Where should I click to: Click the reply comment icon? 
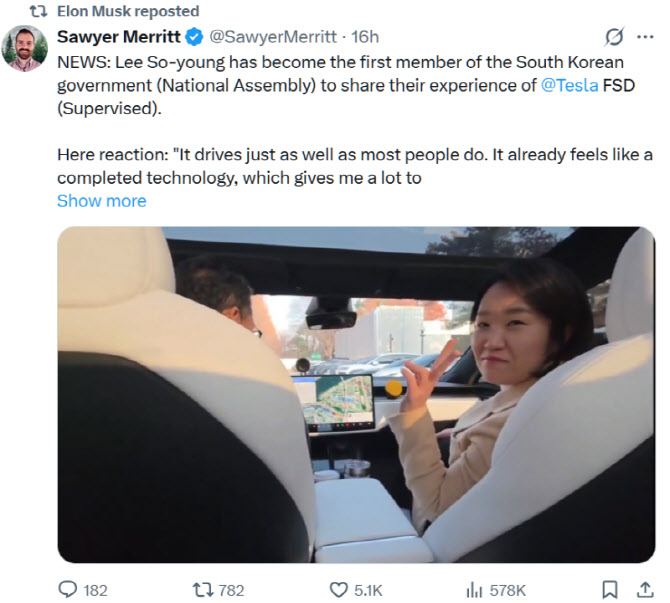(x=69, y=589)
